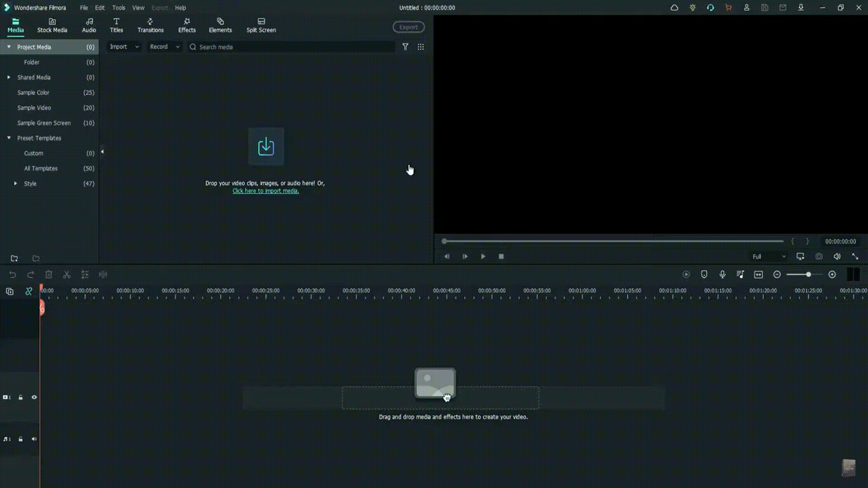
Task: Click the voiceover record icon in timeline
Action: point(722,275)
